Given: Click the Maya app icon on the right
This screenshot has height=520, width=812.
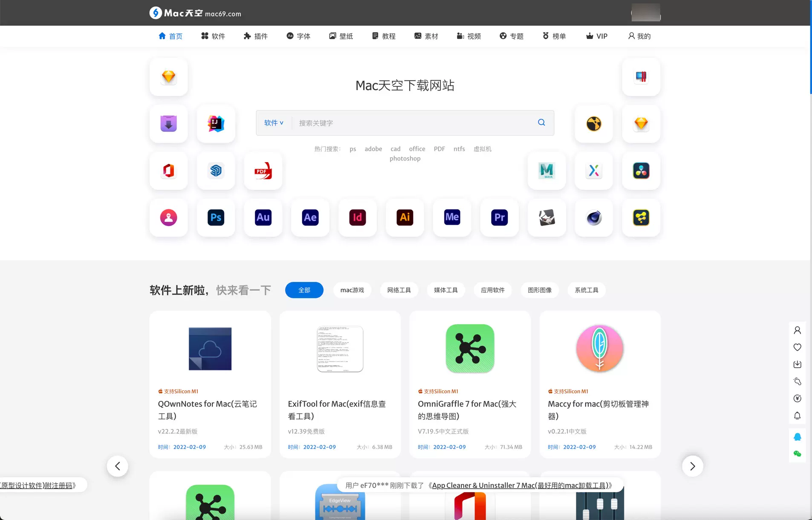Looking at the screenshot, I should point(546,171).
